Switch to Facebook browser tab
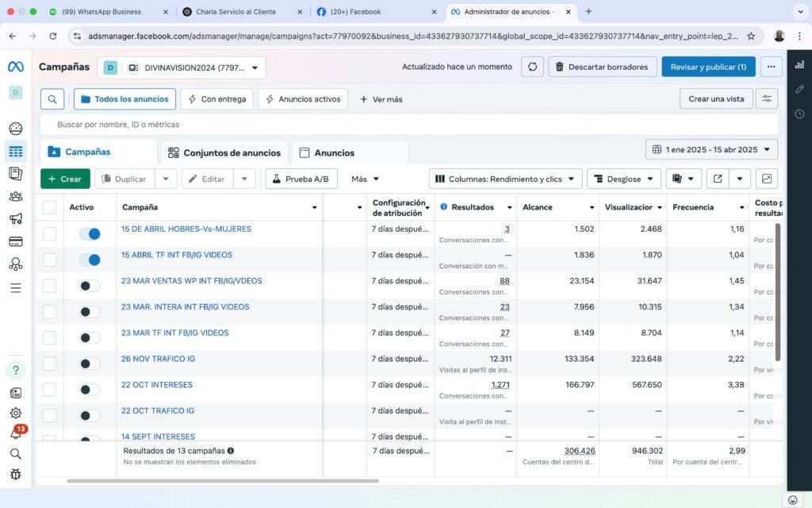Screen dimensions: 812x508 377,11
